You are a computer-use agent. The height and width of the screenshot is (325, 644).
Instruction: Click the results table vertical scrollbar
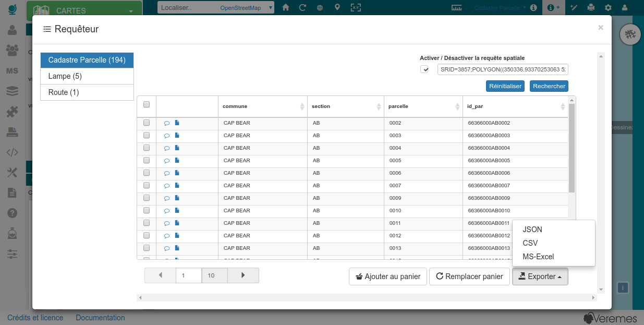[x=572, y=148]
